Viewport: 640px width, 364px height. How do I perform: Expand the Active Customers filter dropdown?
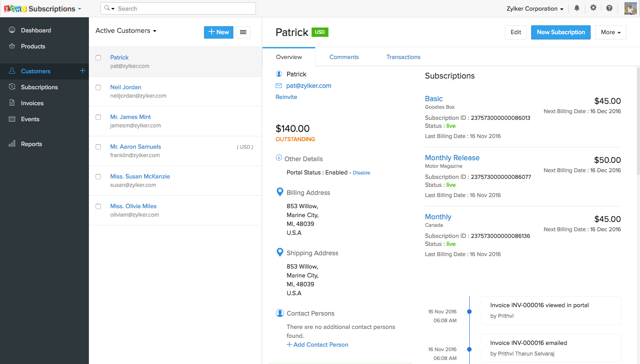coord(126,31)
